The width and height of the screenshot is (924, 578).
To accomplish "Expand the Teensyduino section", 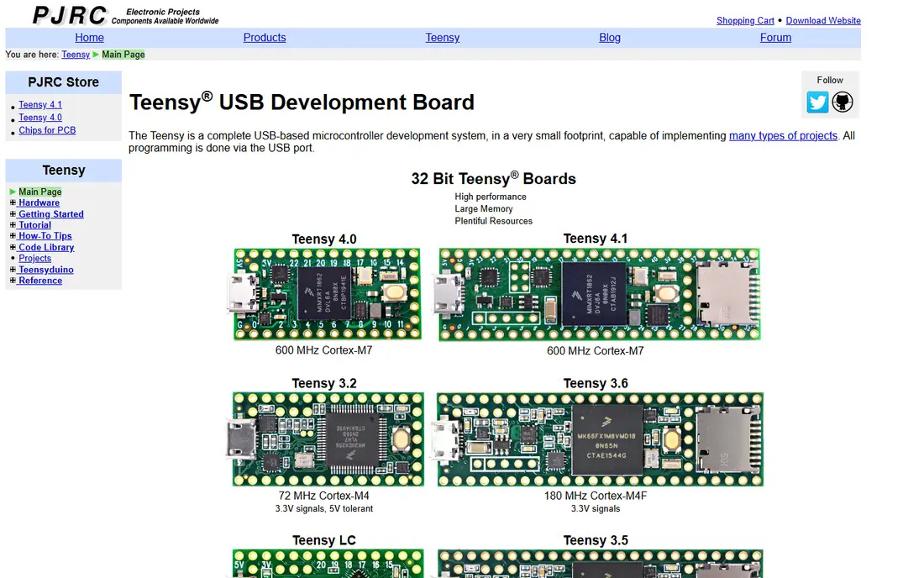I will click(x=13, y=270).
